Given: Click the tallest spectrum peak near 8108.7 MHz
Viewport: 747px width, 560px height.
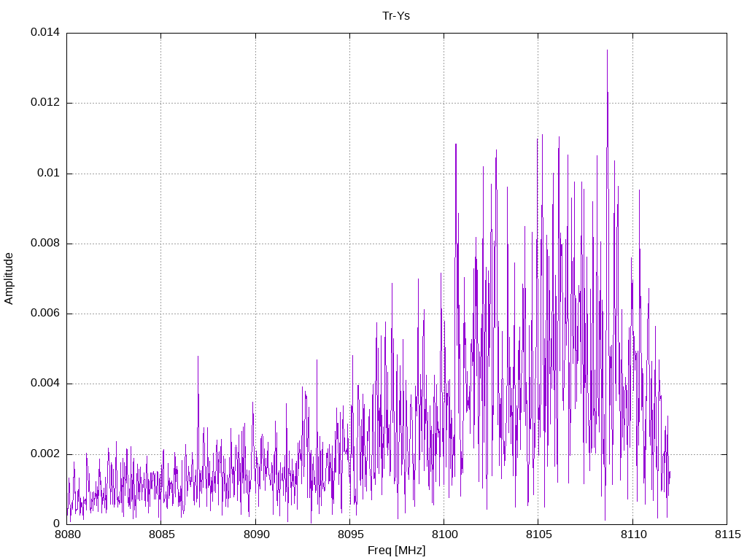Looking at the screenshot, I should tap(607, 50).
